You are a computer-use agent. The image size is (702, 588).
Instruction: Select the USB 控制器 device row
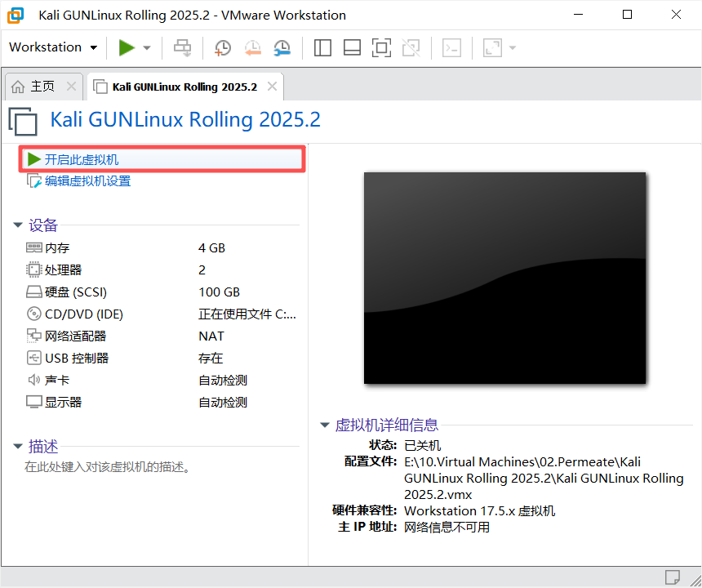click(161, 358)
